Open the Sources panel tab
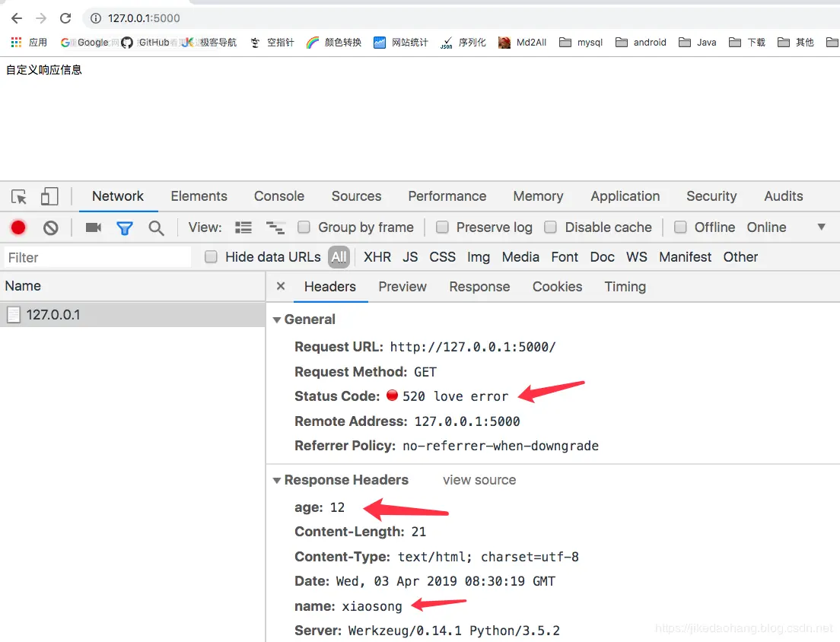 [356, 196]
